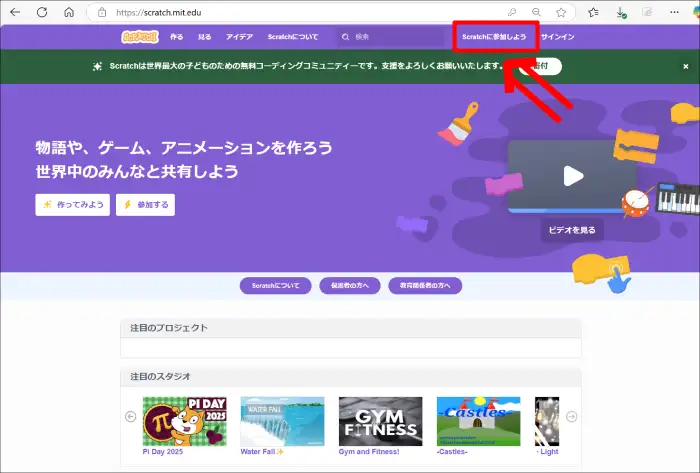700x473 pixels.
Task: Close the green donation banner
Action: pos(686,66)
